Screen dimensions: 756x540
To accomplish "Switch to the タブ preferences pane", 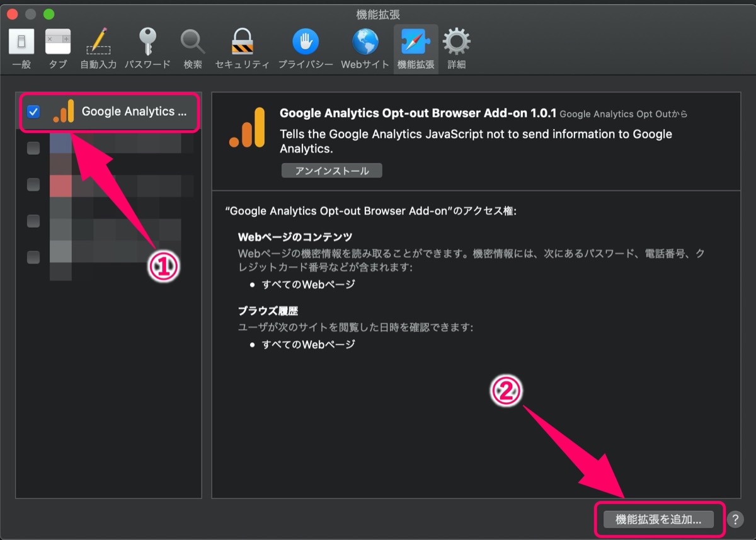I will pos(58,48).
